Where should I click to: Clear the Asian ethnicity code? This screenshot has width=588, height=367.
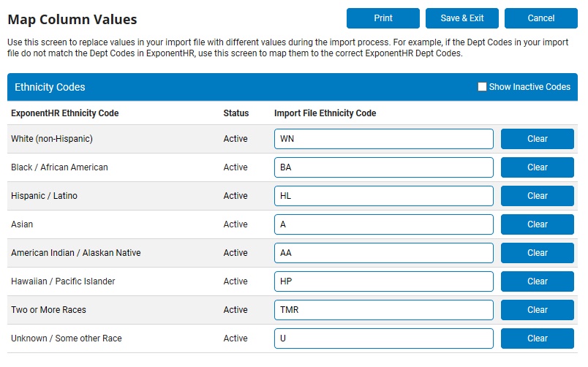538,224
